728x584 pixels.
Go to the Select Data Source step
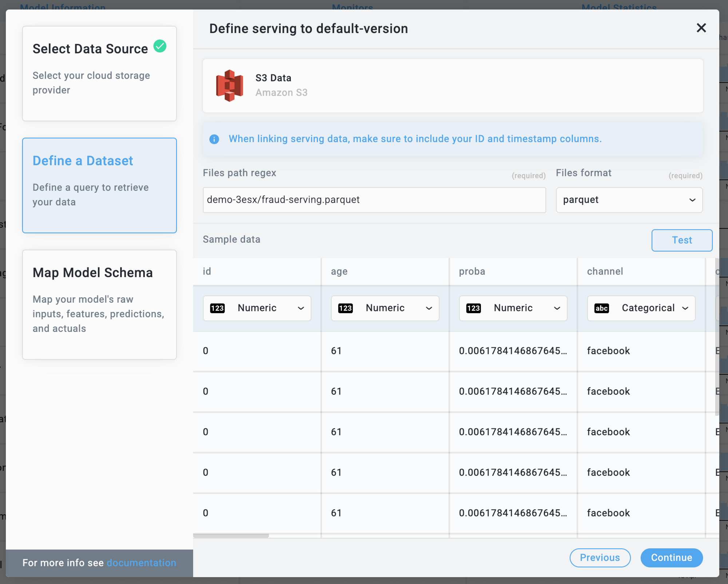click(x=99, y=73)
